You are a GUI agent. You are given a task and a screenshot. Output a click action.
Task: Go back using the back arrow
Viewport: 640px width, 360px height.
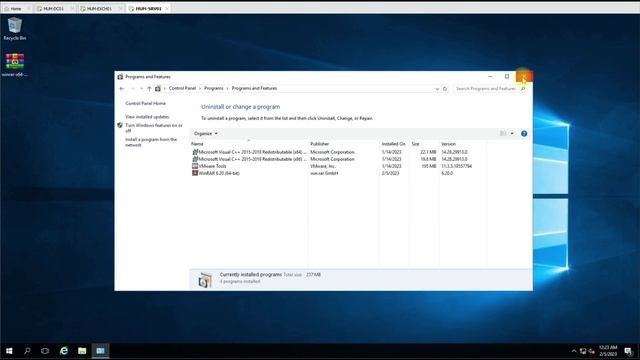[x=122, y=89]
